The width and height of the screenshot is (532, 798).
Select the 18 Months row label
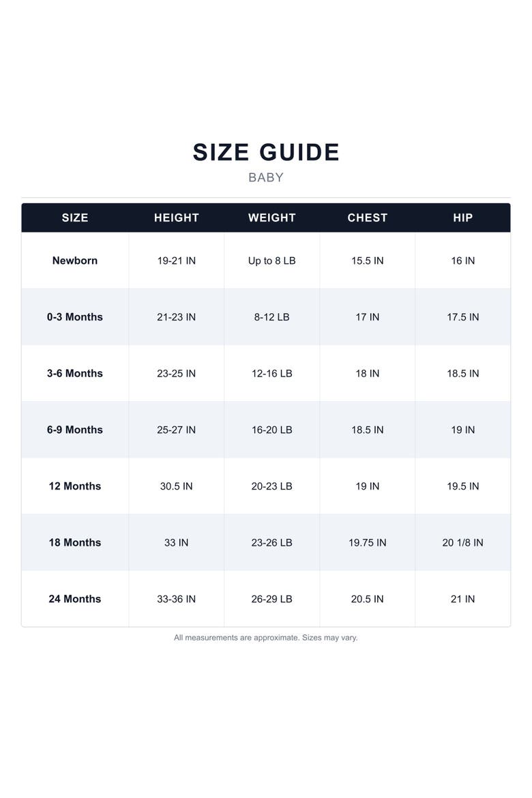[x=75, y=543]
